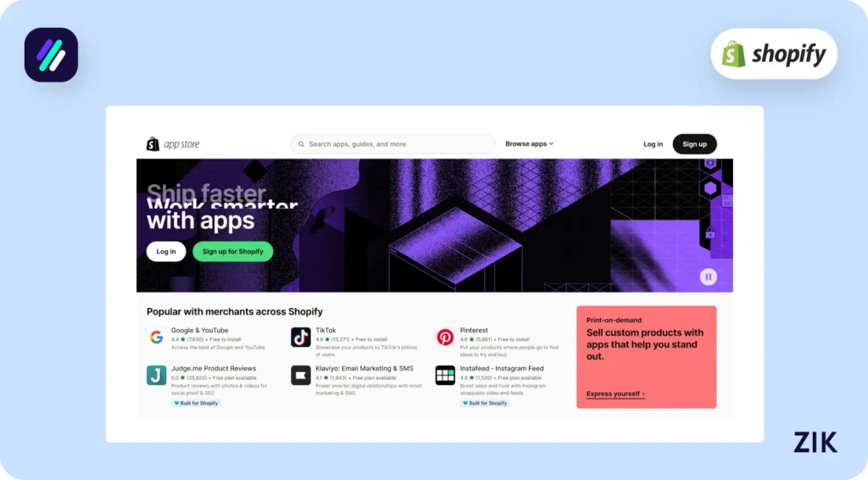Click the Log in link in header
Image resolution: width=868 pixels, height=480 pixels.
tap(653, 144)
